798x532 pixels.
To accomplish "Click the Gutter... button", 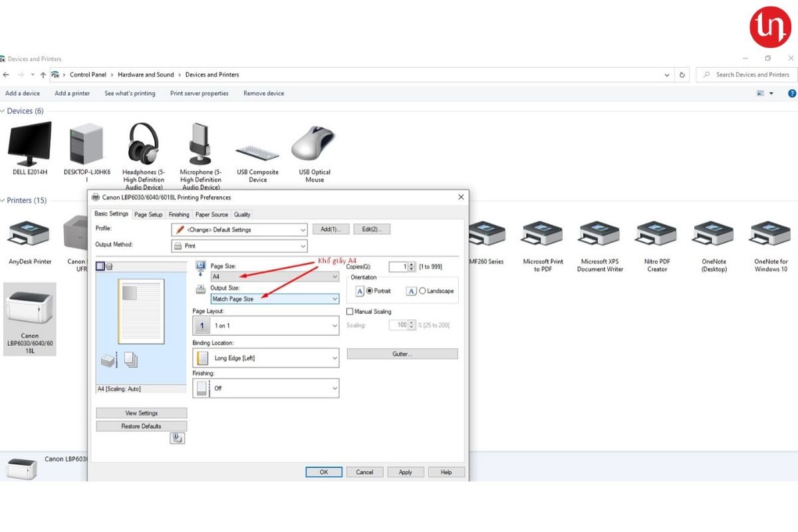I will point(402,354).
